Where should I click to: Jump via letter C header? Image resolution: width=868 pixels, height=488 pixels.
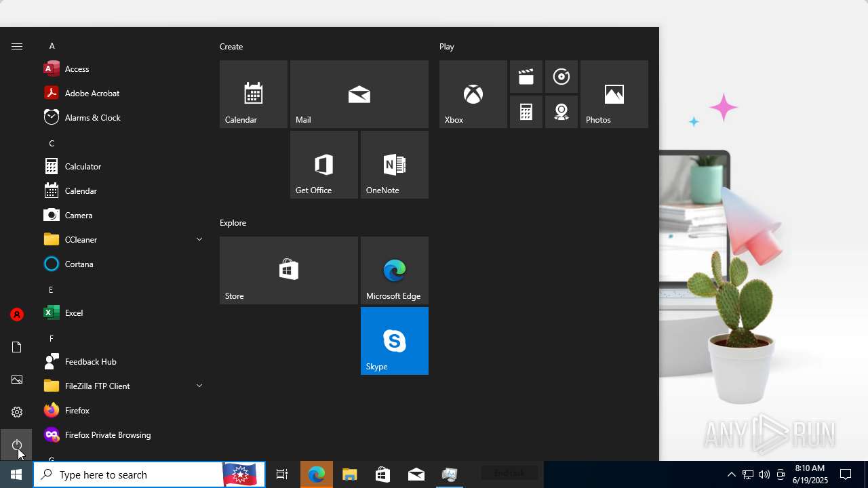[x=52, y=143]
